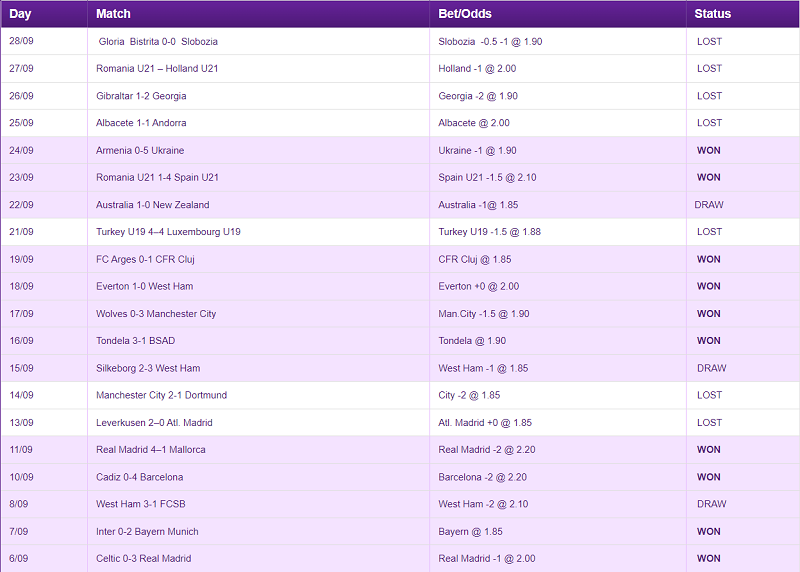This screenshot has height=572, width=800.
Task: Select match Leverkusen 2–0 Atl. Madrid
Action: coord(155,422)
